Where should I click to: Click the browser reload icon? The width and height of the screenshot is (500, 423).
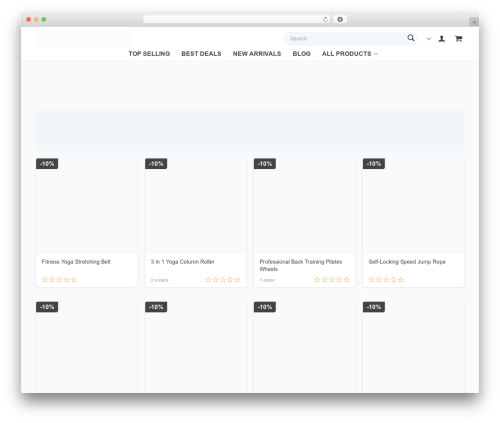(x=325, y=20)
